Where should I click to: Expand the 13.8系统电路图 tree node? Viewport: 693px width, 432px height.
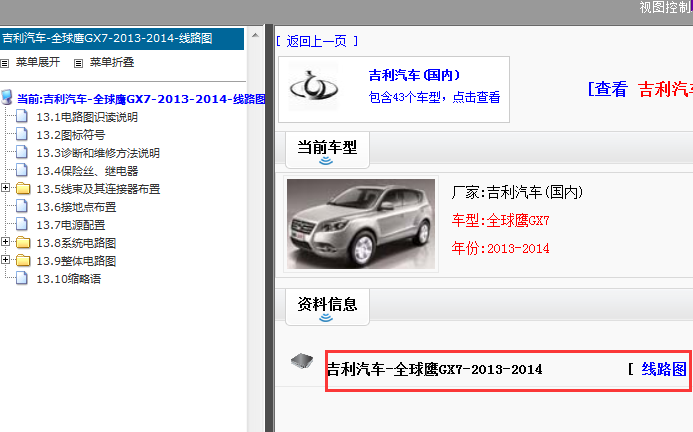(5, 242)
